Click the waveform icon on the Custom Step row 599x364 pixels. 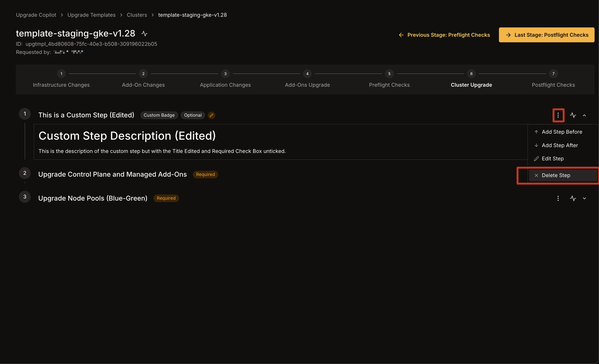click(573, 115)
